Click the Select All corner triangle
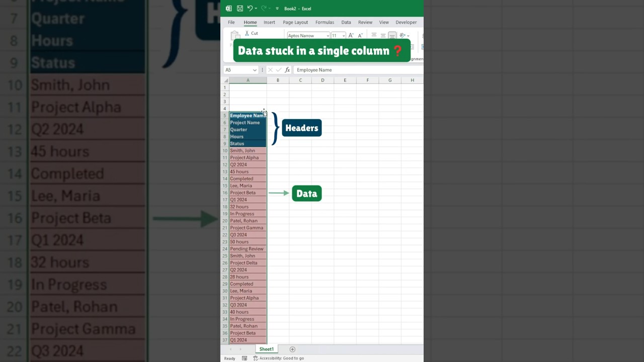 (x=226, y=80)
